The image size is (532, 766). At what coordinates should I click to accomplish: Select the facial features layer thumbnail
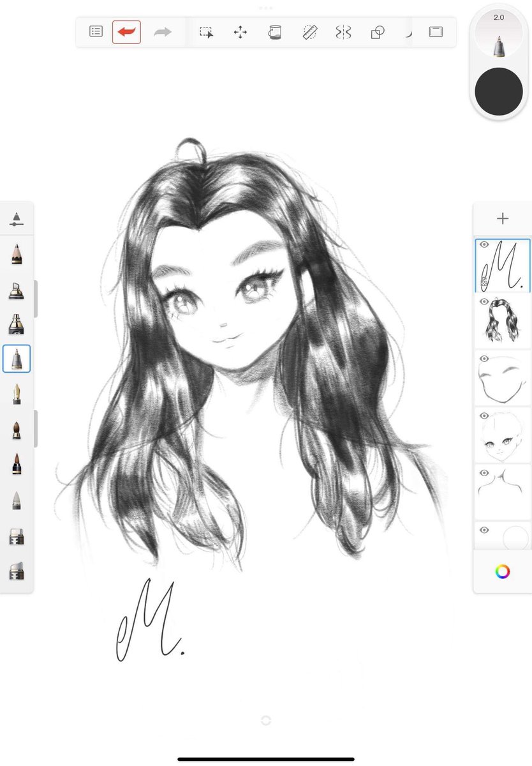(x=503, y=435)
